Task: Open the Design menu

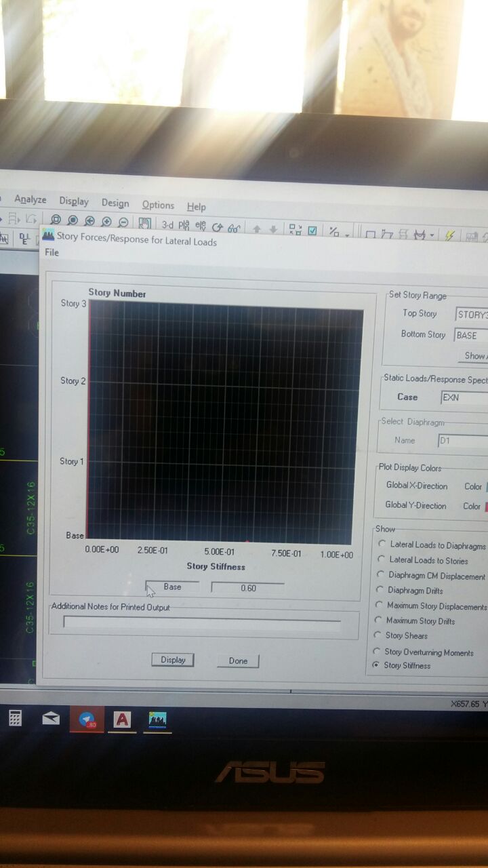Action: pos(115,203)
